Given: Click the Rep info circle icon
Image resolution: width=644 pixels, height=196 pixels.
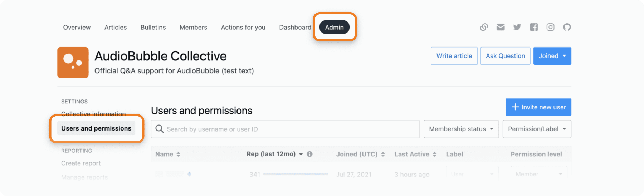Looking at the screenshot, I should point(310,154).
